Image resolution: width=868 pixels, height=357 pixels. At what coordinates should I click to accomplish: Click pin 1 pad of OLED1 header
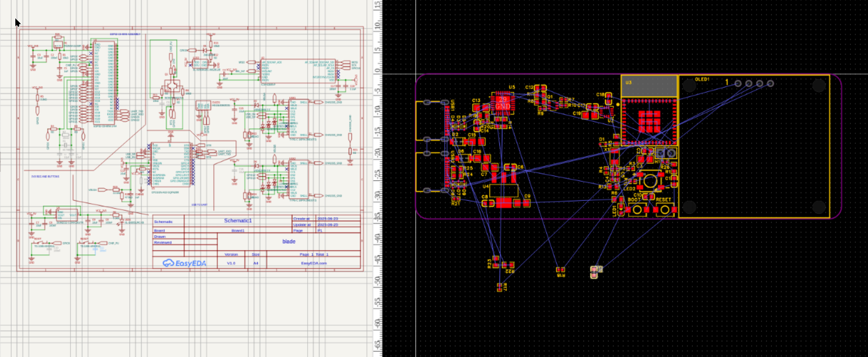click(738, 84)
